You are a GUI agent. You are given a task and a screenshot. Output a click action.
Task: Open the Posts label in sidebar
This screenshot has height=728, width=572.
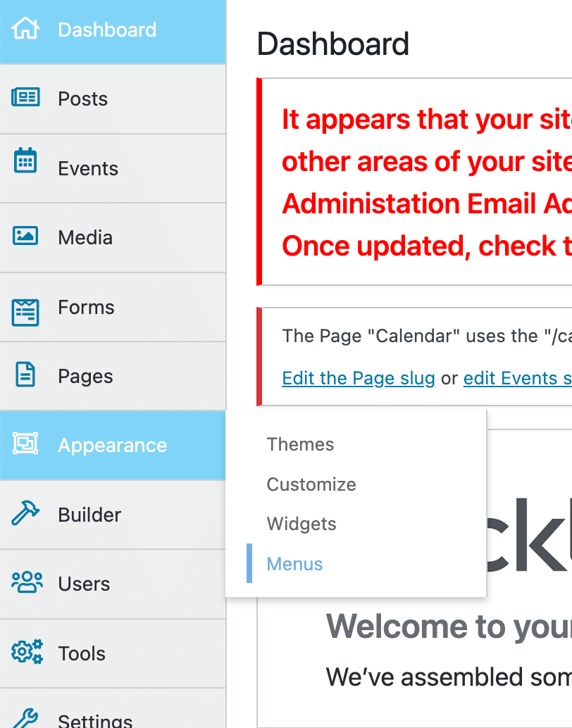click(83, 99)
